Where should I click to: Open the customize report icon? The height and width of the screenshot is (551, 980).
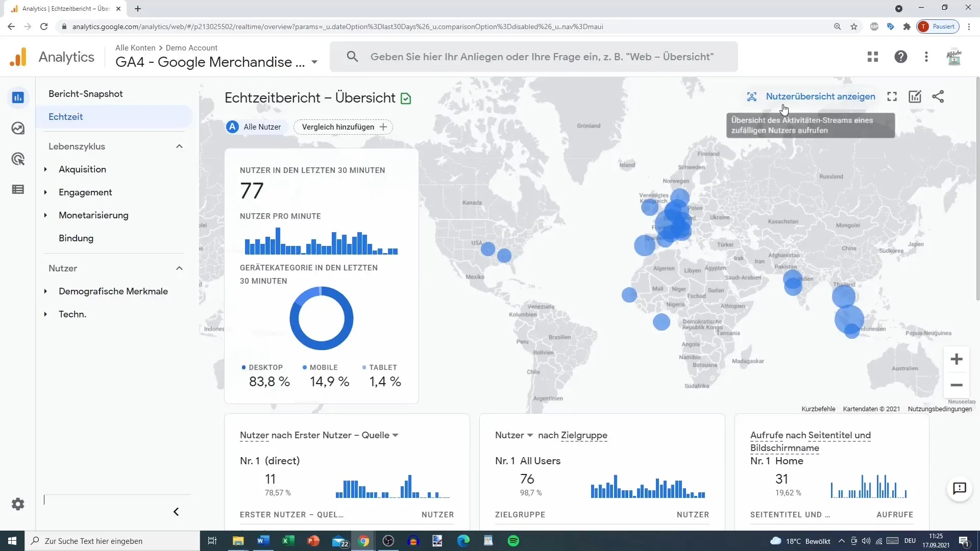(915, 96)
